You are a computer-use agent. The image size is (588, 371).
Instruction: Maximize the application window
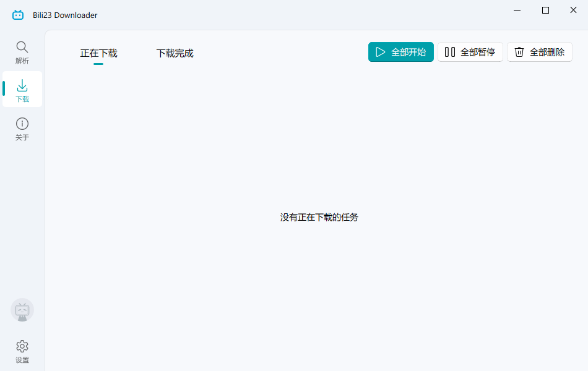[545, 10]
